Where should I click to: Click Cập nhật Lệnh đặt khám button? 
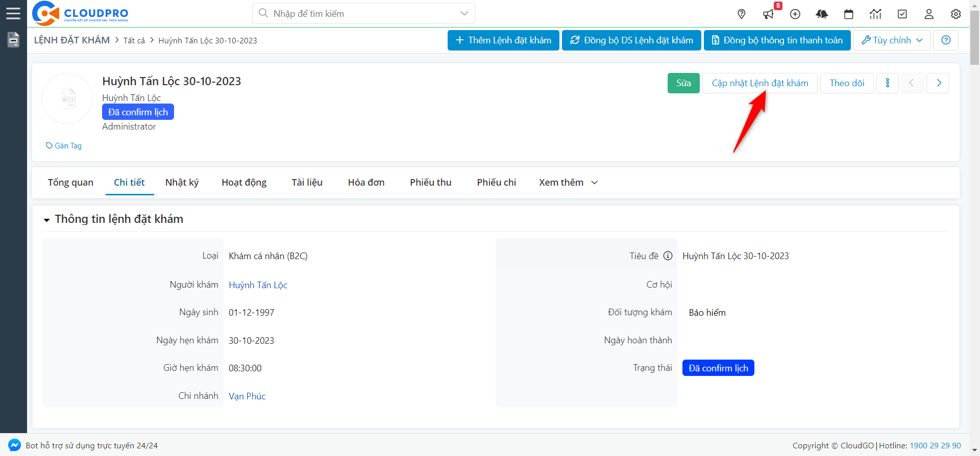(x=760, y=83)
